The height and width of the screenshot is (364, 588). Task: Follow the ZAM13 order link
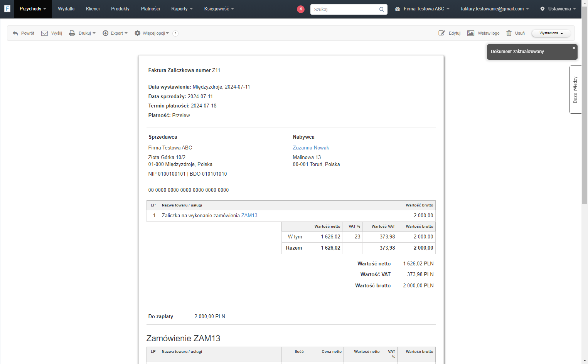point(249,215)
